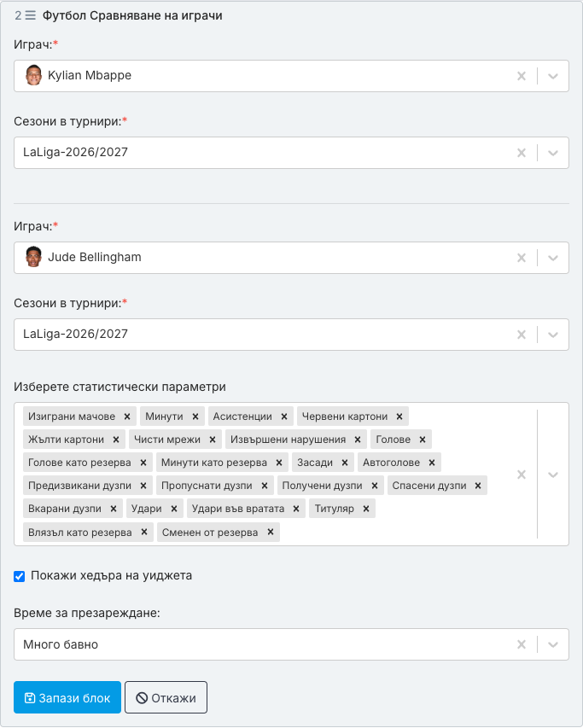Remove the Асистенции tag
The image size is (583, 728).
[x=284, y=416]
